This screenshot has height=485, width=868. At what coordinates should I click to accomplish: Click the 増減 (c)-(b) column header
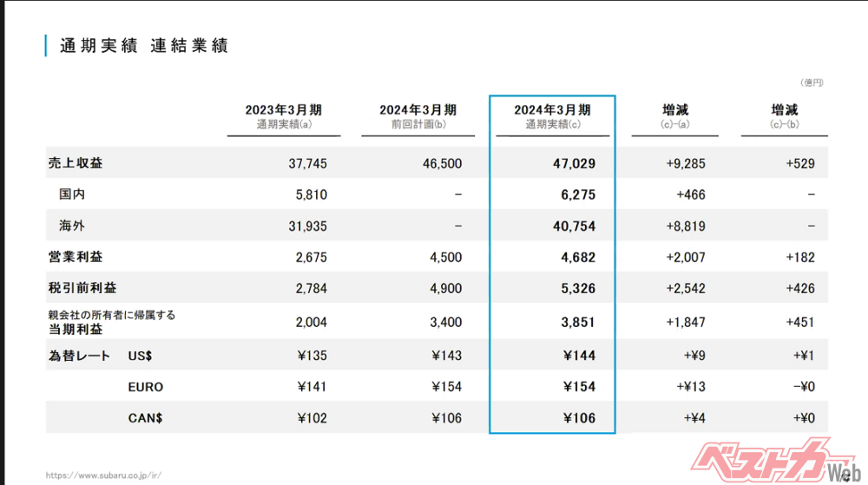784,117
